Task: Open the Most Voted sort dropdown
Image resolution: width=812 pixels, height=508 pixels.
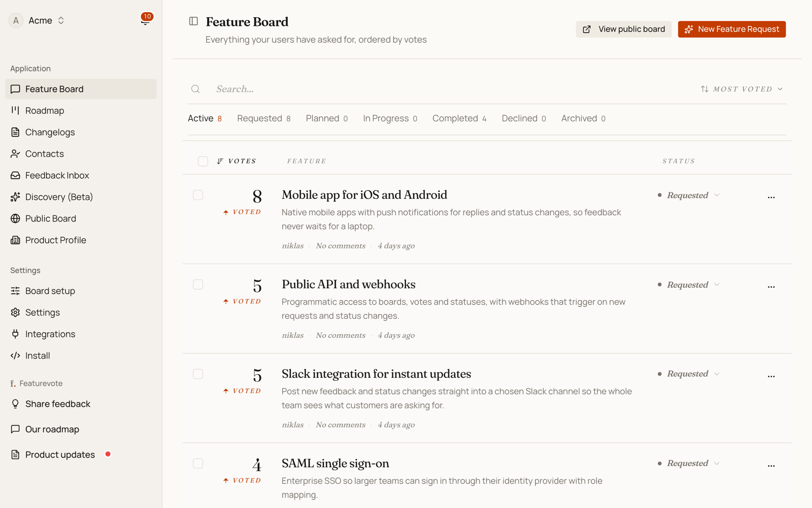Action: (x=742, y=89)
